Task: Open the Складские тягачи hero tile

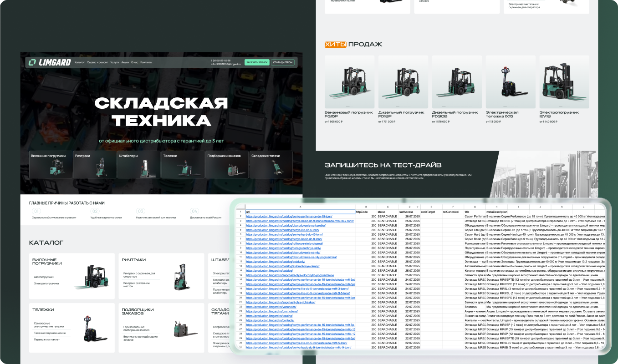Action: point(271,164)
